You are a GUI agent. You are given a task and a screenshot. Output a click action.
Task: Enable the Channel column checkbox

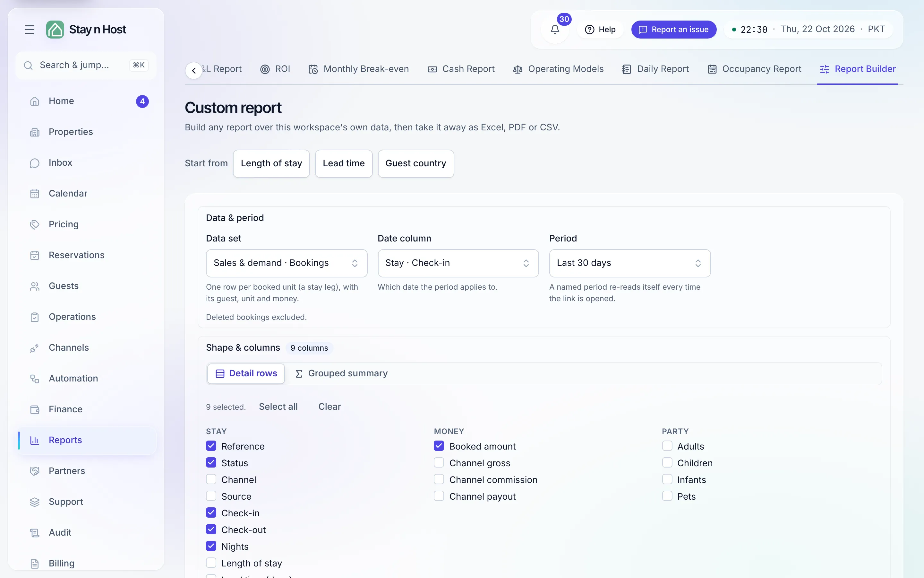[211, 479]
